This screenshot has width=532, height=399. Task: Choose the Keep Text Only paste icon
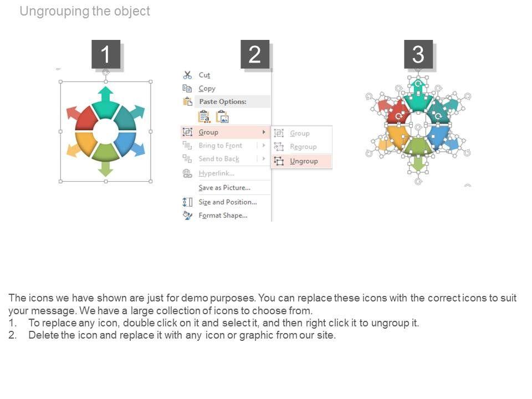pyautogui.click(x=204, y=116)
